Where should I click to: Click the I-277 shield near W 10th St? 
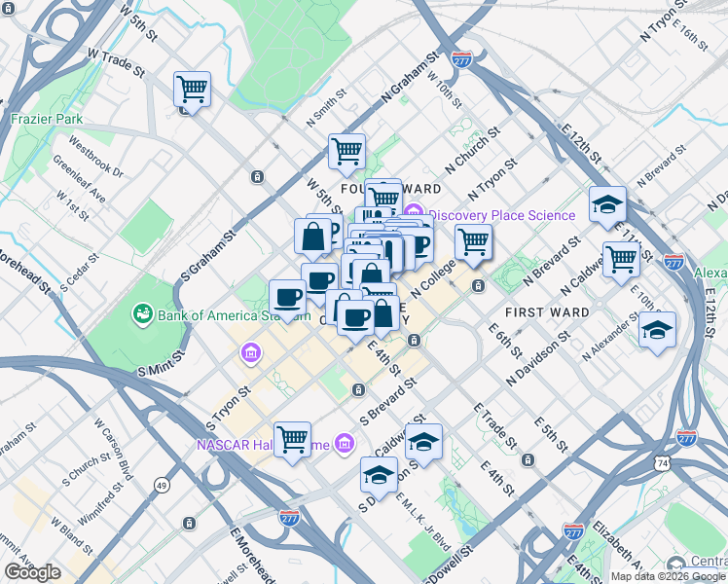point(462,60)
